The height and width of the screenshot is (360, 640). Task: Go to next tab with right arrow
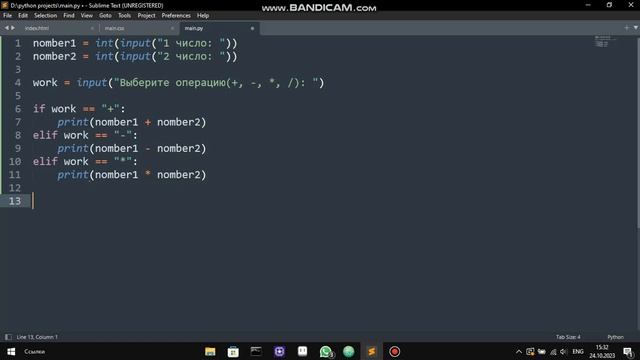pyautogui.click(x=13, y=28)
